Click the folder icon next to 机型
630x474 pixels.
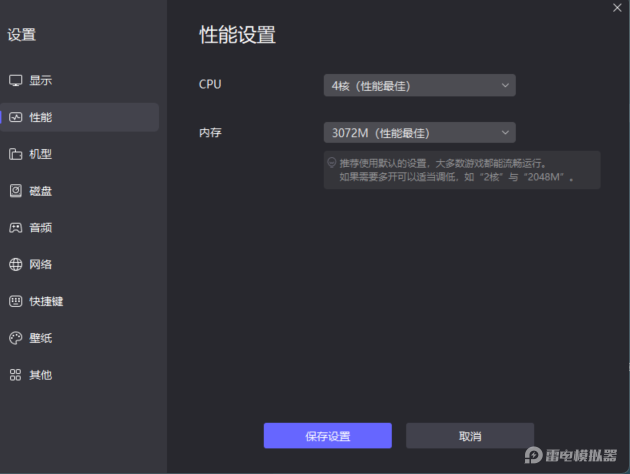[15, 154]
